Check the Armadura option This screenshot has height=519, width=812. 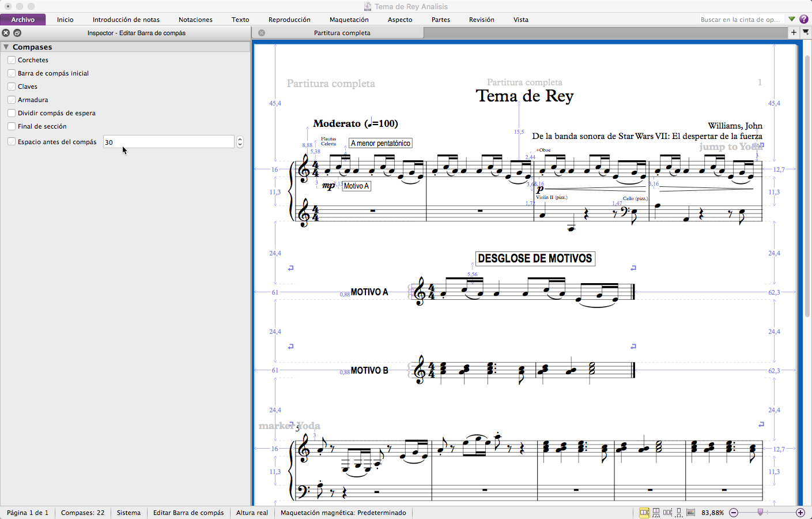[x=12, y=100]
